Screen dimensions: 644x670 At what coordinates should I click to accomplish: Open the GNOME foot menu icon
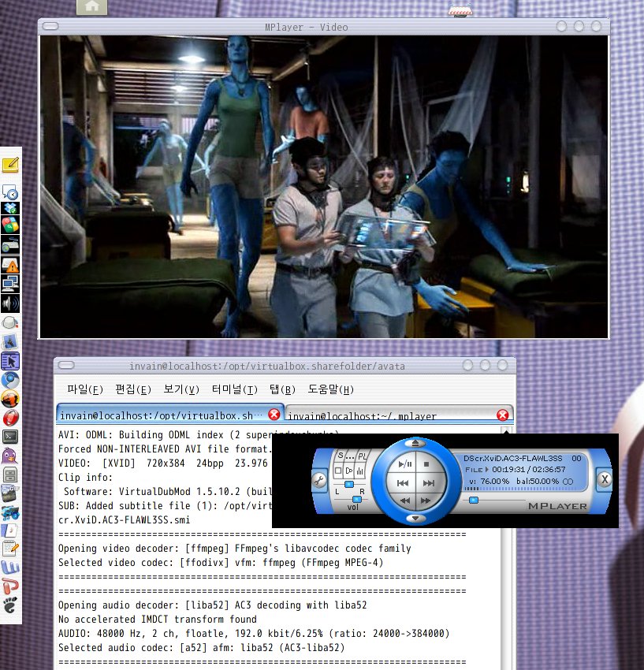click(x=10, y=605)
